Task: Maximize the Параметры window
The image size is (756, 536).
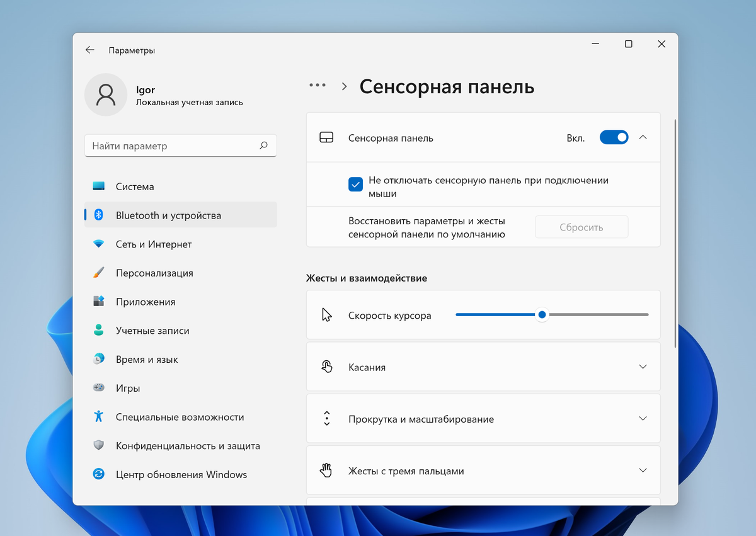Action: click(628, 44)
